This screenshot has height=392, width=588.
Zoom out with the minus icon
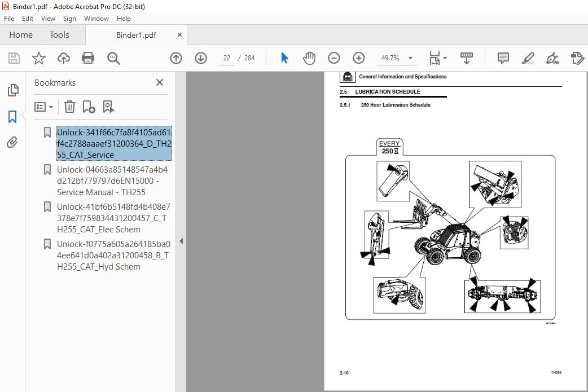tap(334, 58)
